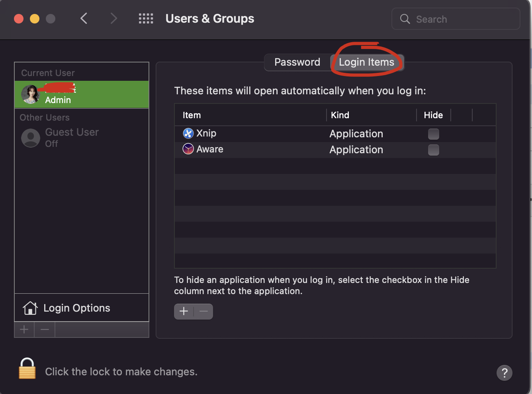The image size is (532, 394).
Task: Go forward with the right chevron
Action: 113,18
